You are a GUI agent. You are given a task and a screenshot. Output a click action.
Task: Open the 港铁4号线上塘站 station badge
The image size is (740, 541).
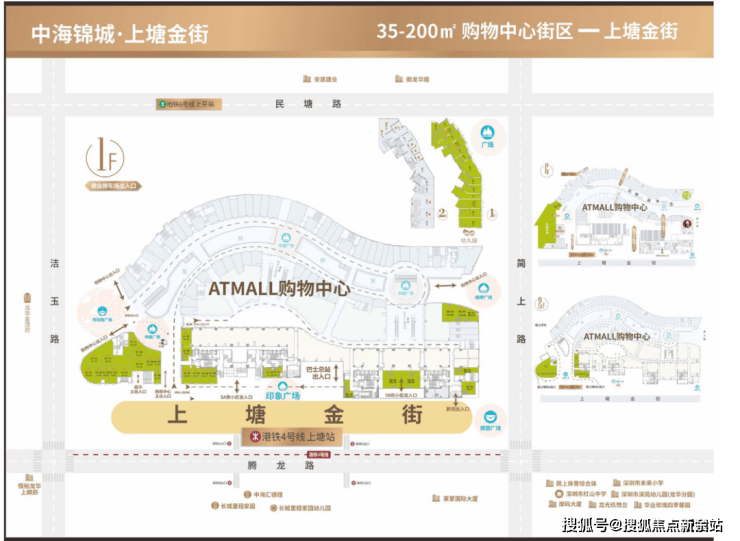tap(292, 437)
